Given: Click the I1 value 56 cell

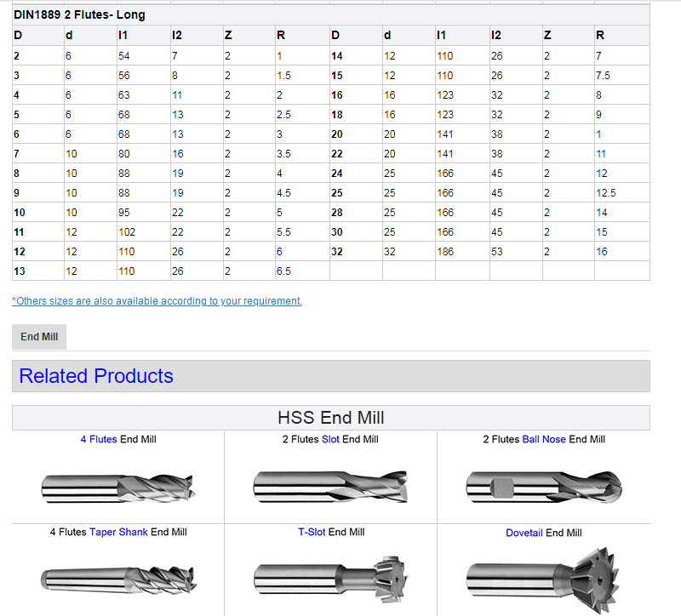Looking at the screenshot, I should (x=143, y=75).
